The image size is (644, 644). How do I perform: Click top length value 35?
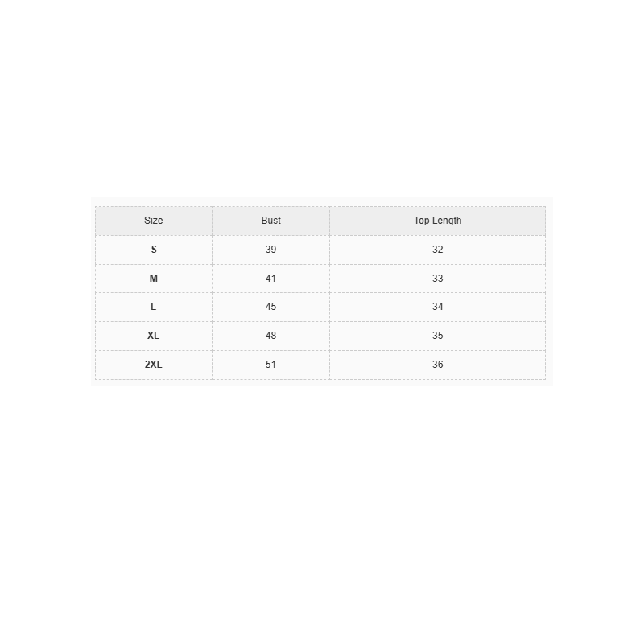437,336
